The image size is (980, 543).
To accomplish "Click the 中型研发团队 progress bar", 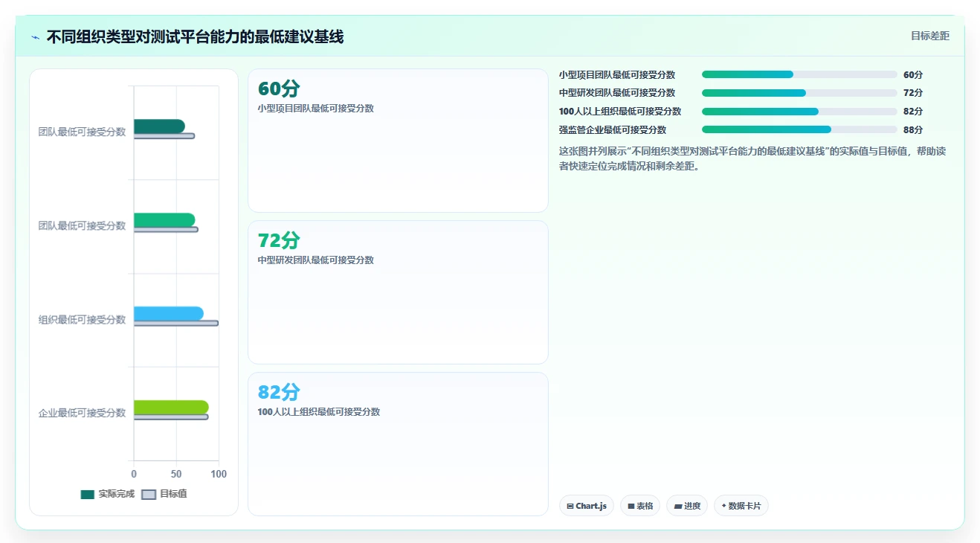I will coord(799,93).
